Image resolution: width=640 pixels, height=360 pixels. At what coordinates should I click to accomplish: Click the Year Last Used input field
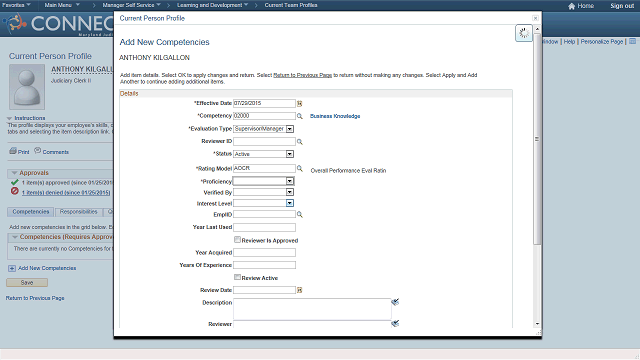click(x=264, y=227)
